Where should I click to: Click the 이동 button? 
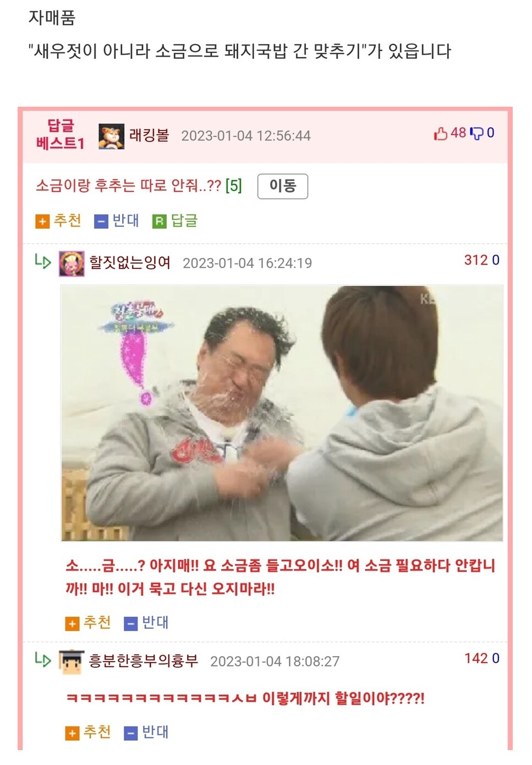tap(283, 186)
